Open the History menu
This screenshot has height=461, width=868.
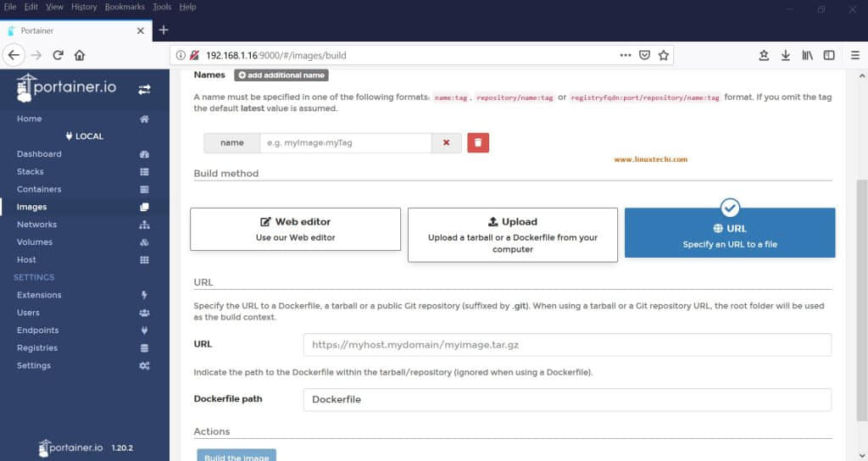pos(84,7)
